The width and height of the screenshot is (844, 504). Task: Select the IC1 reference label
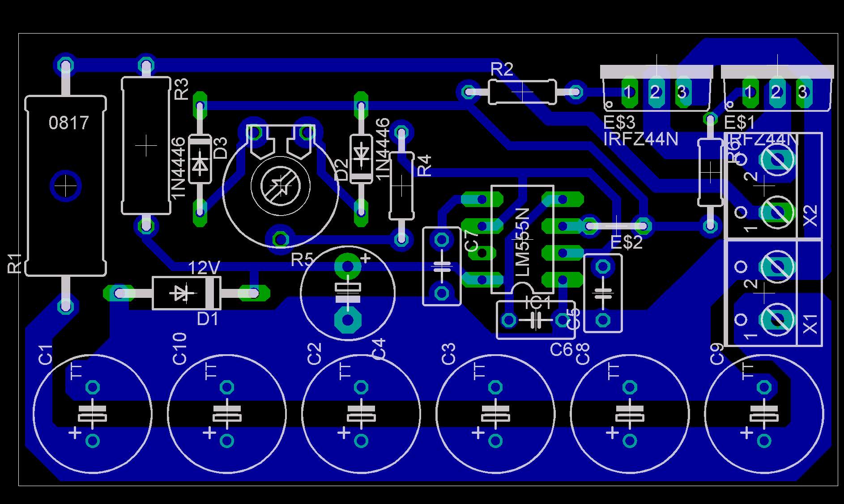pos(539,303)
